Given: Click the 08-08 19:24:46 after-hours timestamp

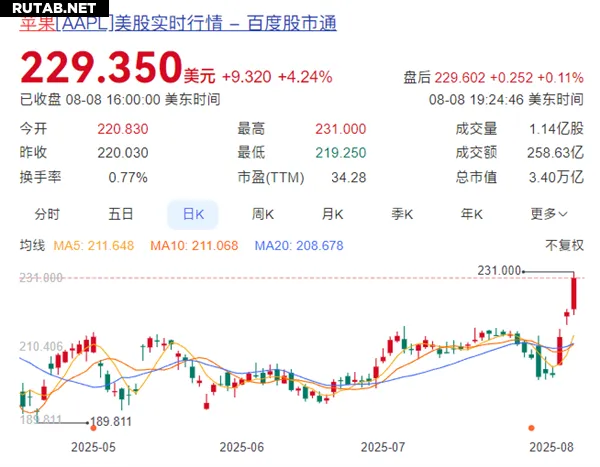Looking at the screenshot, I should pos(506,100).
